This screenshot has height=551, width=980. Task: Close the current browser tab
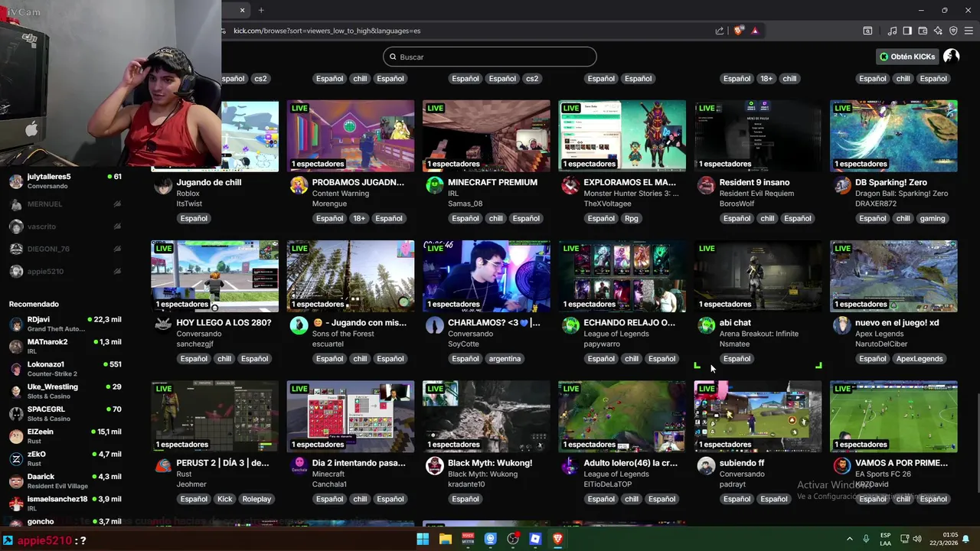[242, 10]
